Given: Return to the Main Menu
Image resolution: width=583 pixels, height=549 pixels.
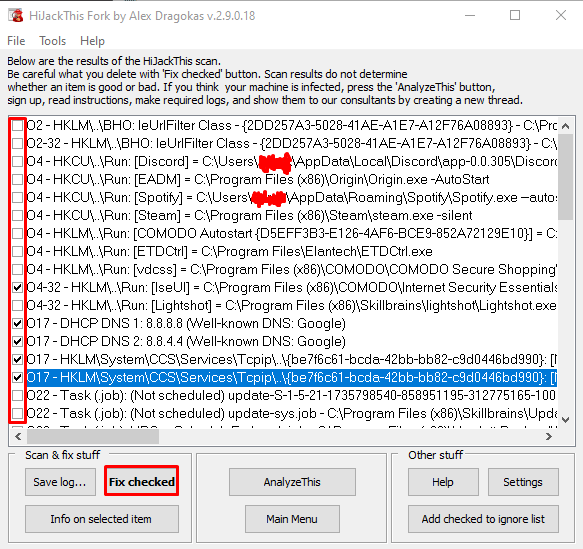Looking at the screenshot, I should [x=292, y=519].
